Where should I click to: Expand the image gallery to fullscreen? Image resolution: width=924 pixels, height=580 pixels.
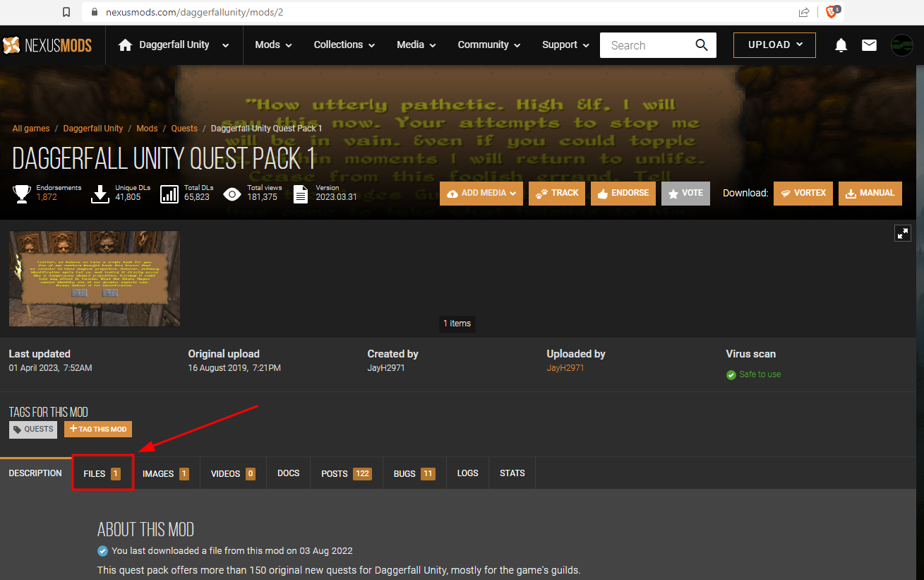(903, 233)
